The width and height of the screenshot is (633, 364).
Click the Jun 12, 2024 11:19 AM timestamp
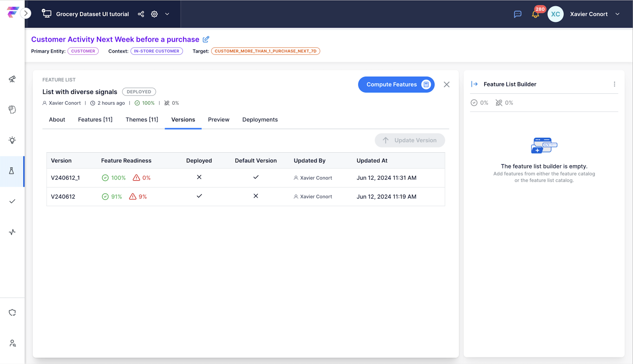tap(386, 197)
